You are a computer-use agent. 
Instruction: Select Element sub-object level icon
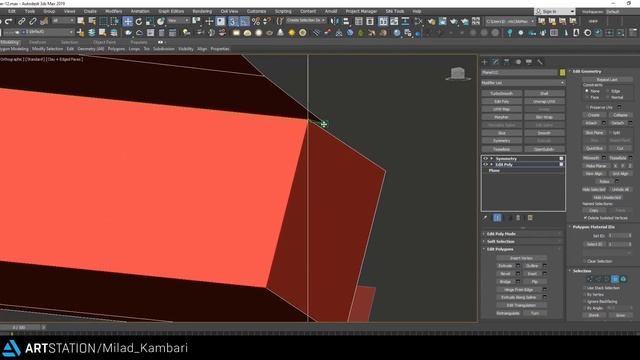click(623, 279)
